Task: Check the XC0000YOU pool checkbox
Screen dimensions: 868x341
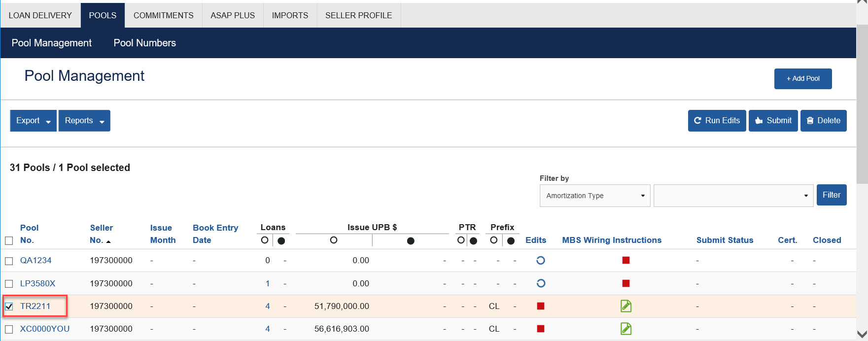Action: 9,329
